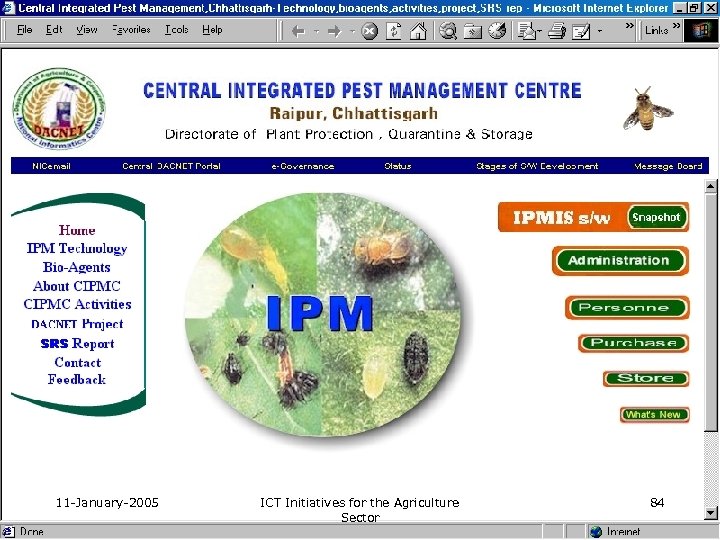The height and width of the screenshot is (540, 720).
Task: Click the Administration button
Action: [x=620, y=261]
